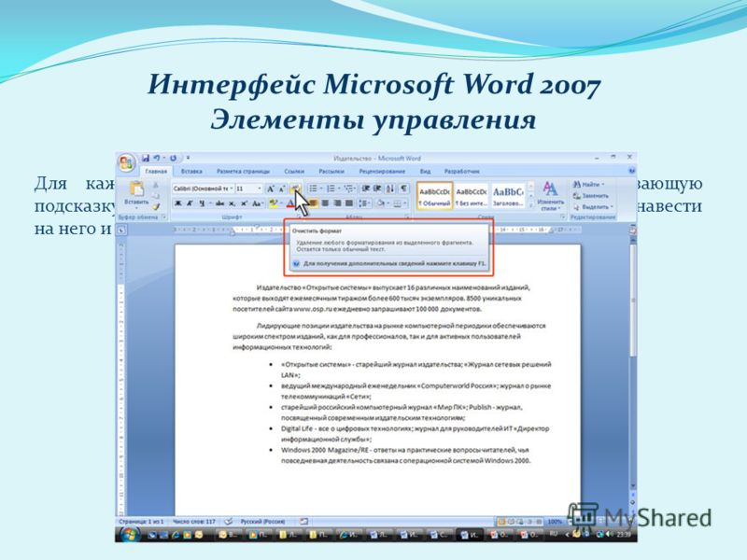Redo action in Quick Access toolbar

[x=173, y=158]
